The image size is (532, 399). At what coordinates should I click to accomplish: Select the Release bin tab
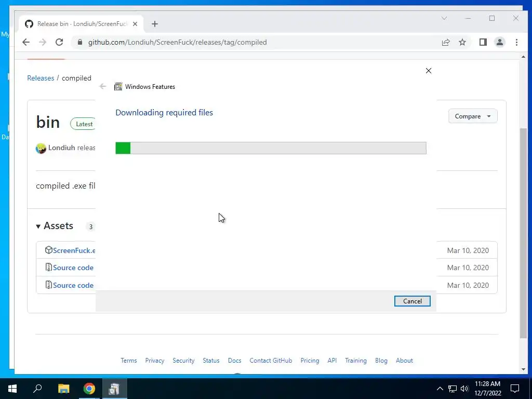pos(82,24)
